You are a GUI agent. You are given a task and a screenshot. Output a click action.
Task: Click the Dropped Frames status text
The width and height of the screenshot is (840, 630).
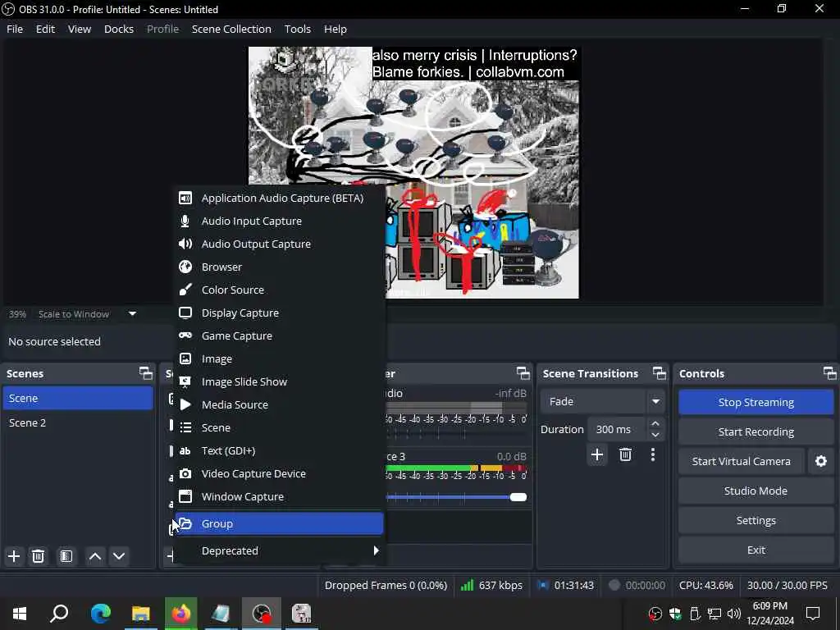(386, 586)
